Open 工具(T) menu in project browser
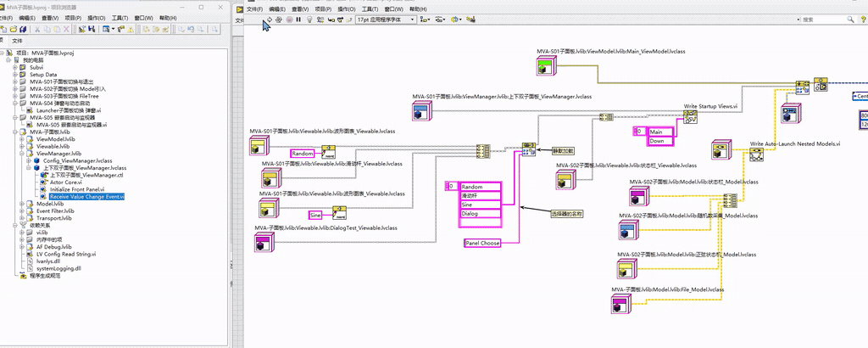 tap(120, 18)
